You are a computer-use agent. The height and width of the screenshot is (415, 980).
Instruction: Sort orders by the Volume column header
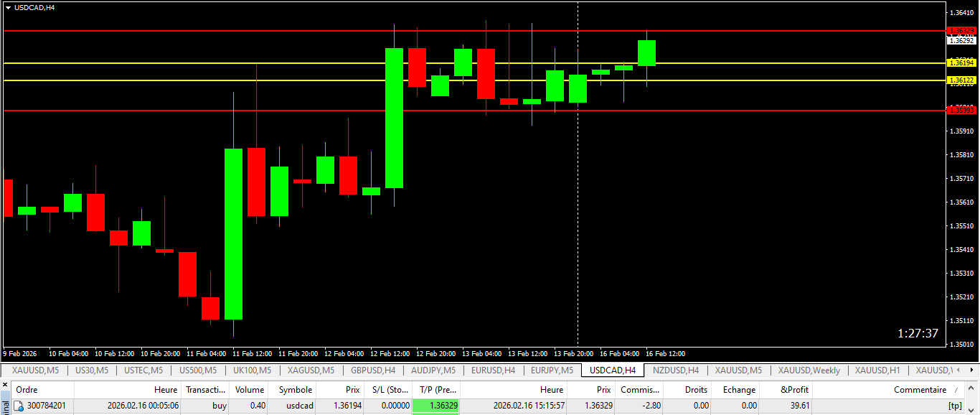(250, 390)
